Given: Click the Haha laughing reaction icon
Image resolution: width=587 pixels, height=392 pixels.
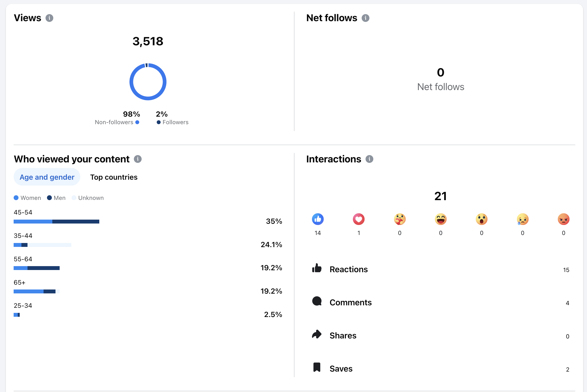Looking at the screenshot, I should click(440, 219).
